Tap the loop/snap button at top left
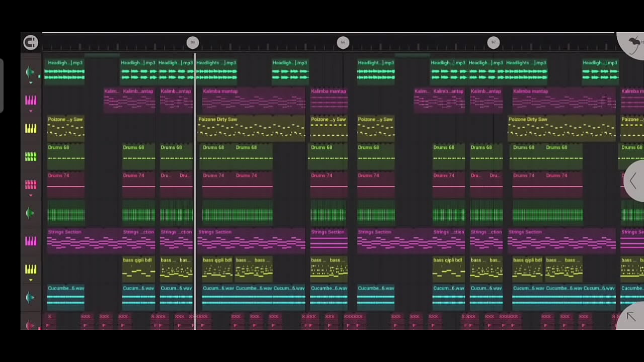This screenshot has height=362, width=644. click(31, 43)
